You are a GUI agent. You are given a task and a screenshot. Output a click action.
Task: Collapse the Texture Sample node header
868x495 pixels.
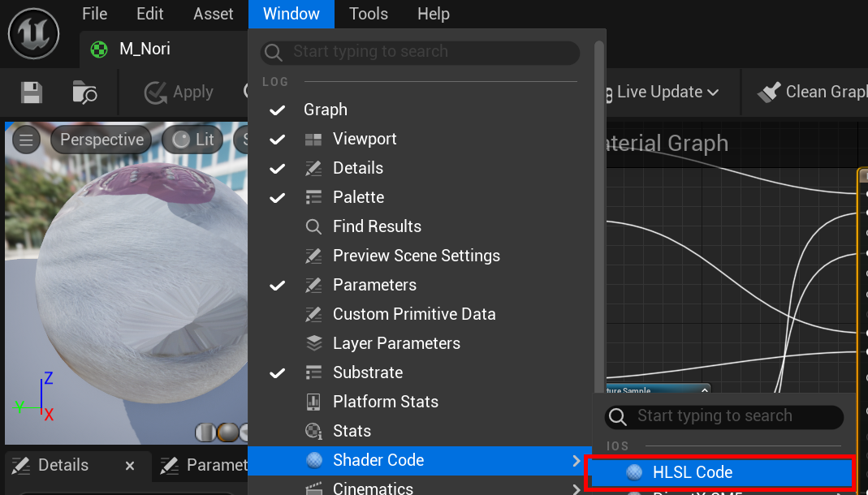coord(704,389)
